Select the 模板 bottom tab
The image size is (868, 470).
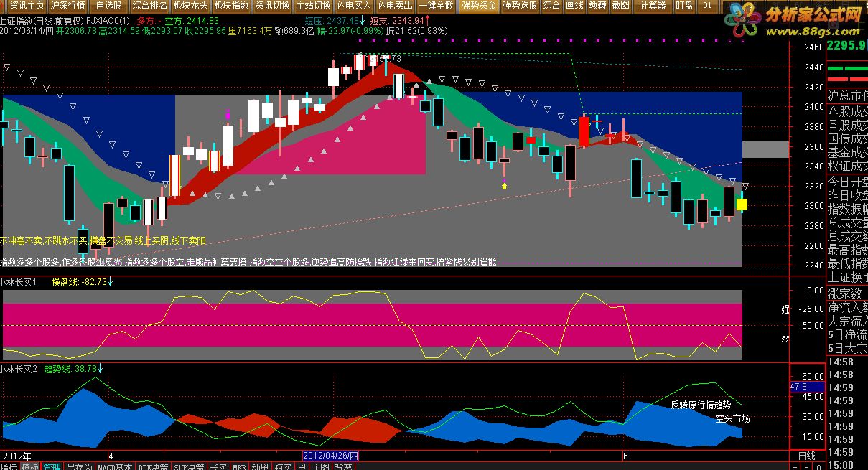[x=30, y=466]
